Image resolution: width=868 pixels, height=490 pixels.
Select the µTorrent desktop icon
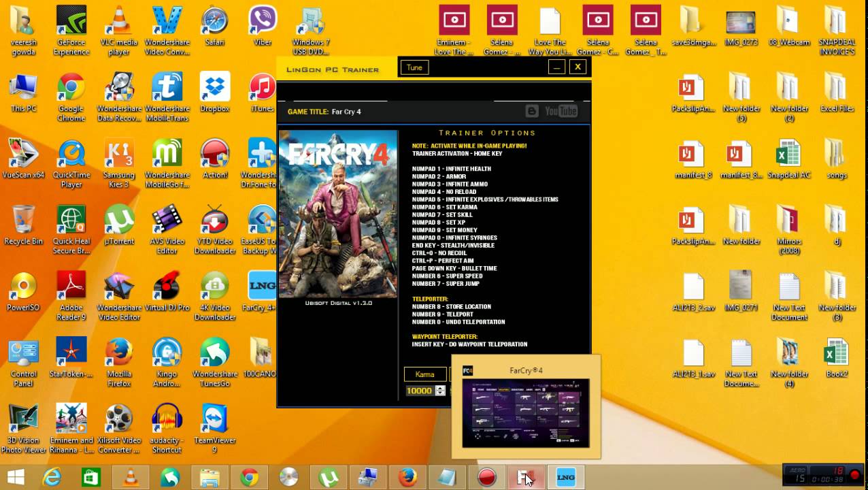pyautogui.click(x=119, y=225)
